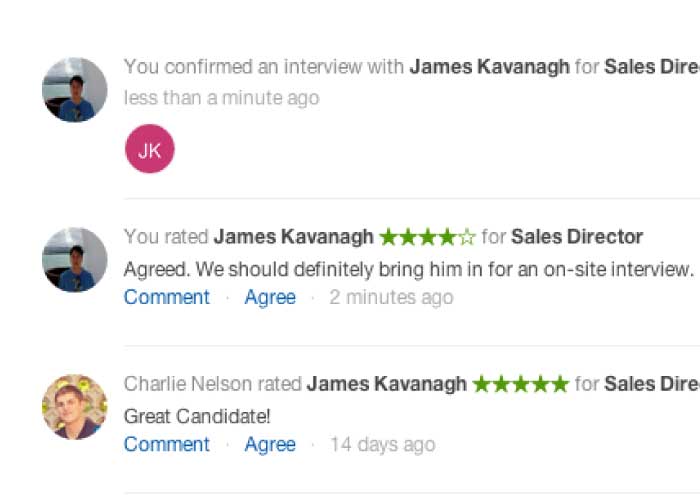This screenshot has width=700, height=500.
Task: Click the empty fifth star in your rating
Action: pyautogui.click(x=467, y=237)
